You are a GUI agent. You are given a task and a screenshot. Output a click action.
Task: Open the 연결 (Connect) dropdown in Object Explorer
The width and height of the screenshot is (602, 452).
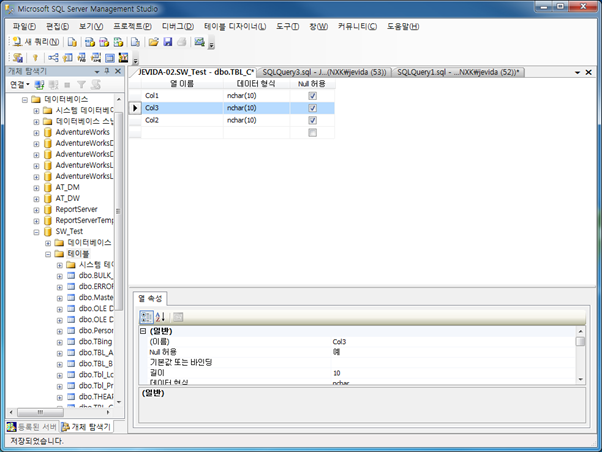(20, 84)
